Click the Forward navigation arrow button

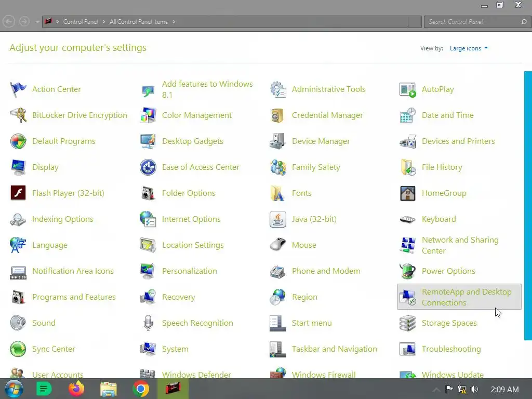tap(24, 22)
